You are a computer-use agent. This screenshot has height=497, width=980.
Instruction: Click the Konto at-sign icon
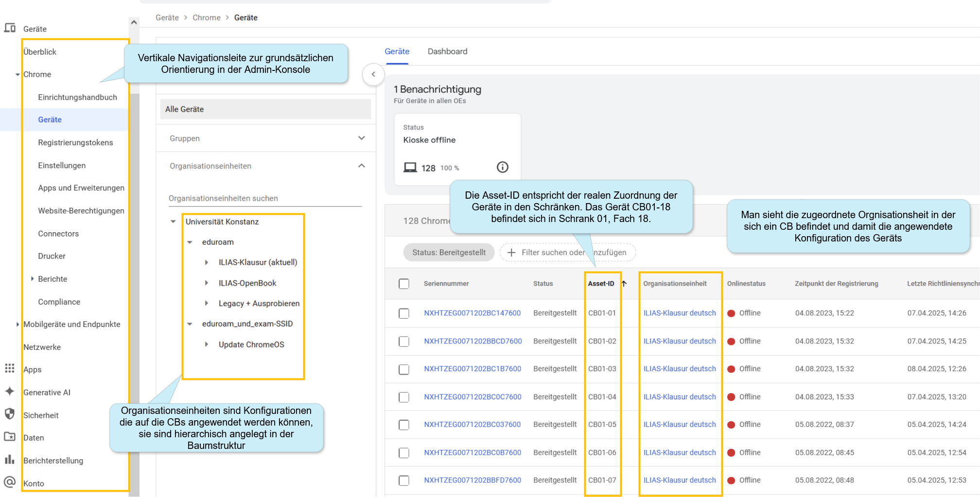tap(10, 482)
